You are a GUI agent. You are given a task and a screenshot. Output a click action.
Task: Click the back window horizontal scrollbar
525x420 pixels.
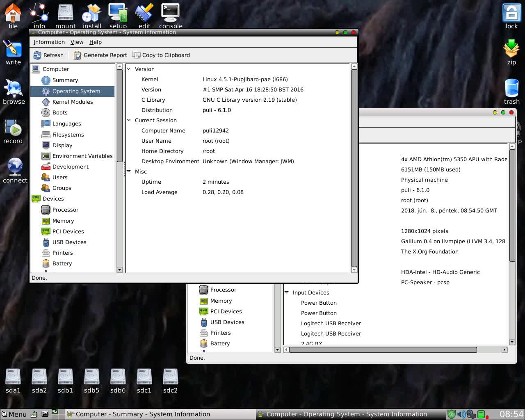point(383,350)
